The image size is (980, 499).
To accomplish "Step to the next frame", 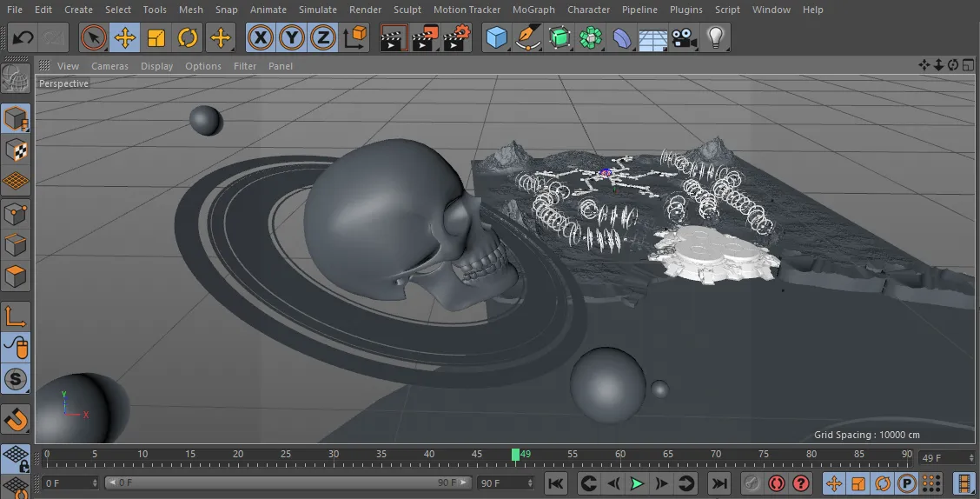I will (662, 483).
